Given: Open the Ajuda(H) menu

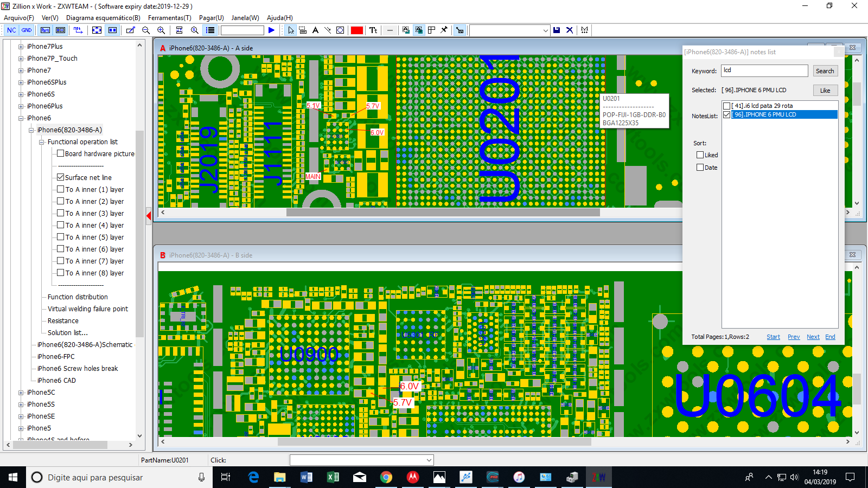Looking at the screenshot, I should (280, 18).
